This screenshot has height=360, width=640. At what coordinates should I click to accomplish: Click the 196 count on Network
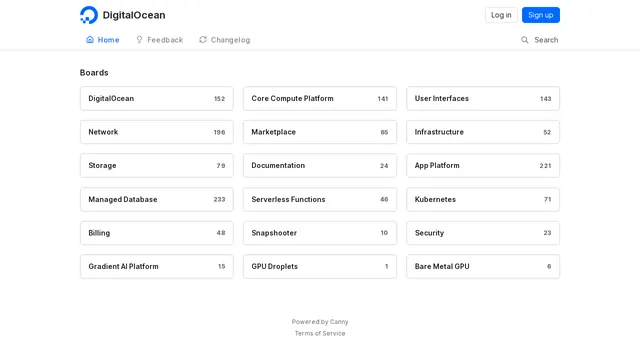(x=219, y=132)
